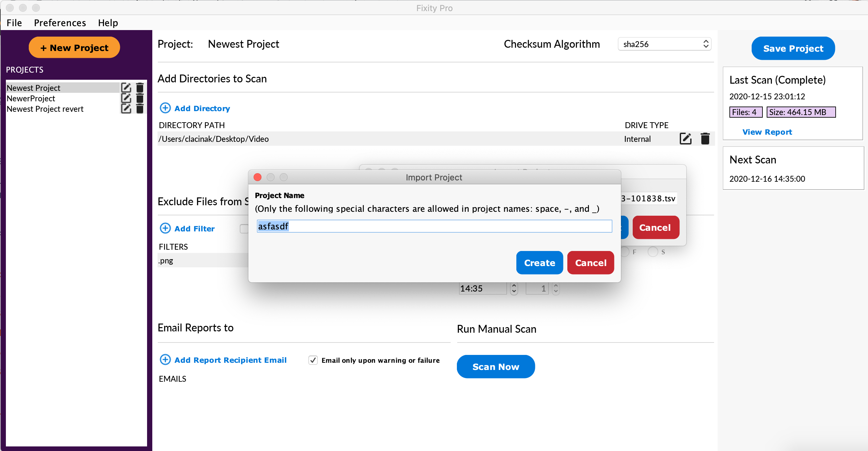Click the Add Filter link text
This screenshot has width=868, height=451.
(x=194, y=228)
